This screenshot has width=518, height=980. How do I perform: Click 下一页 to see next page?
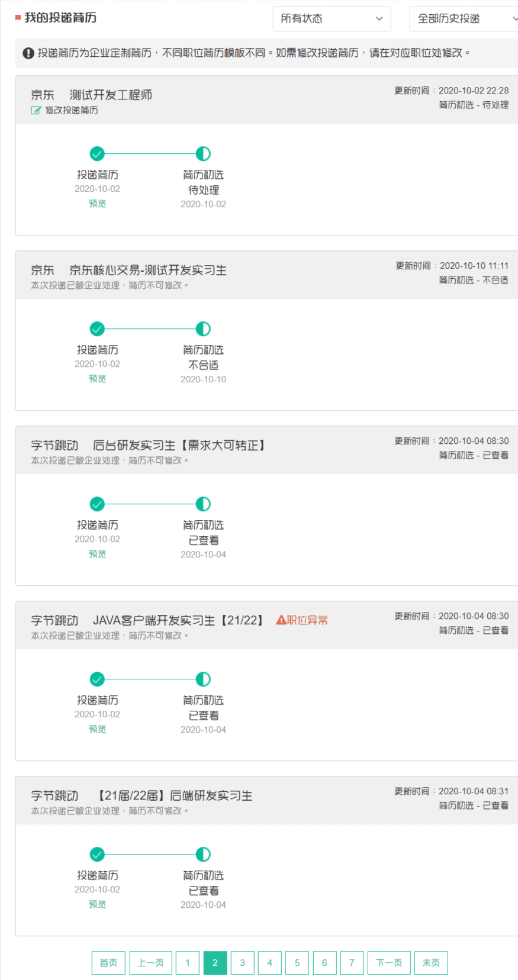point(389,963)
